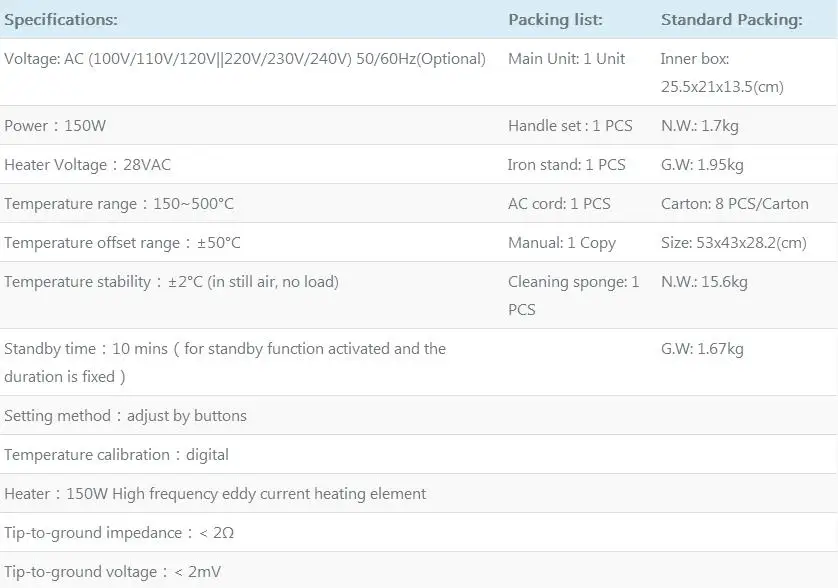This screenshot has height=588, width=838.
Task: Click Iron stand: 1 PCS cell
Action: pos(567,165)
